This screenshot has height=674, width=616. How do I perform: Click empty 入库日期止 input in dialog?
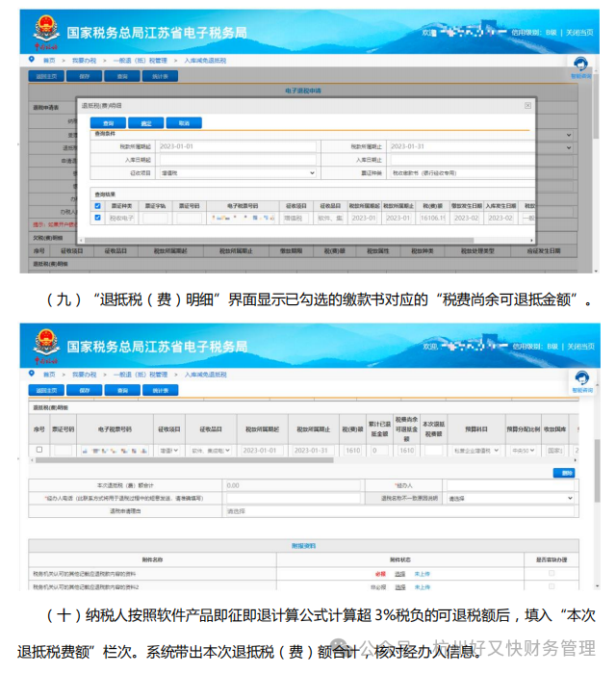coord(462,160)
